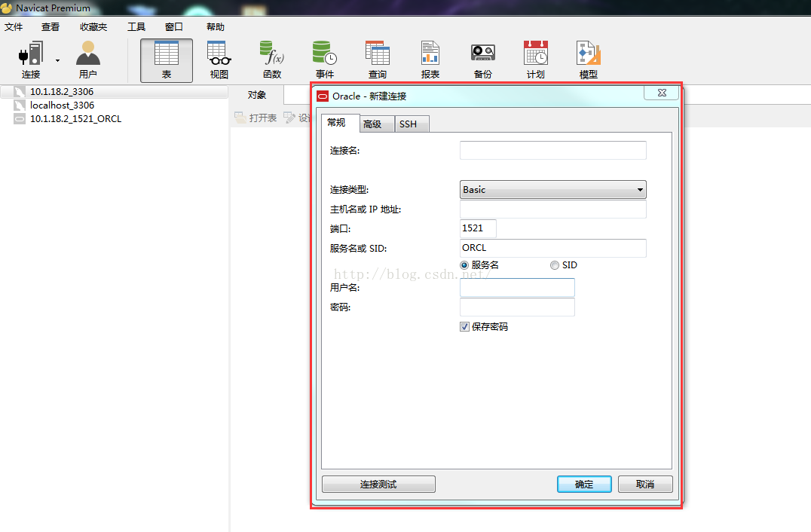811x532 pixels.
Task: Select the SID radio button
Action: tap(555, 265)
